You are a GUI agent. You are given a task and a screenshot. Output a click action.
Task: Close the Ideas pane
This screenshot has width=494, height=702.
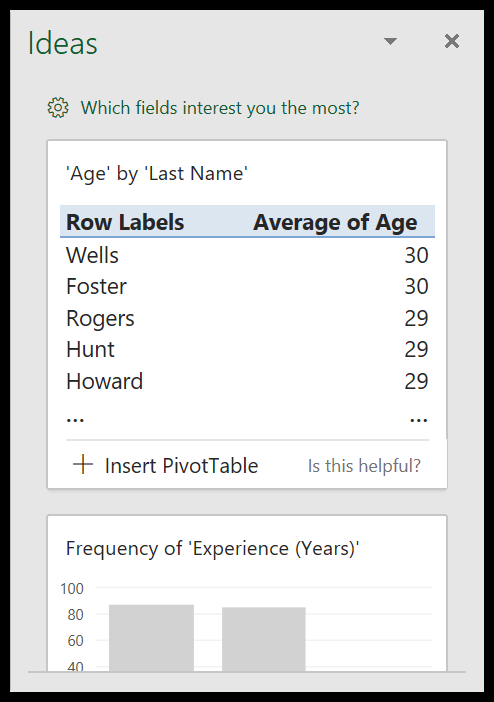pyautogui.click(x=452, y=41)
